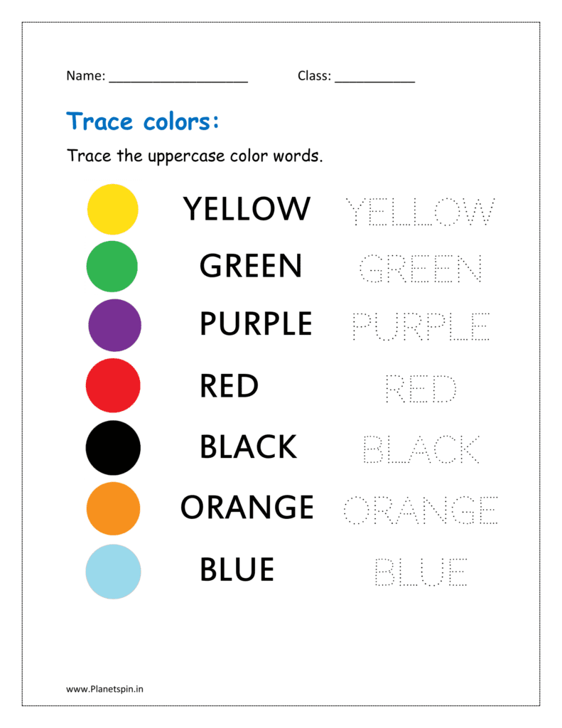
Task: Choose the light blue color circle
Action: coord(113,570)
